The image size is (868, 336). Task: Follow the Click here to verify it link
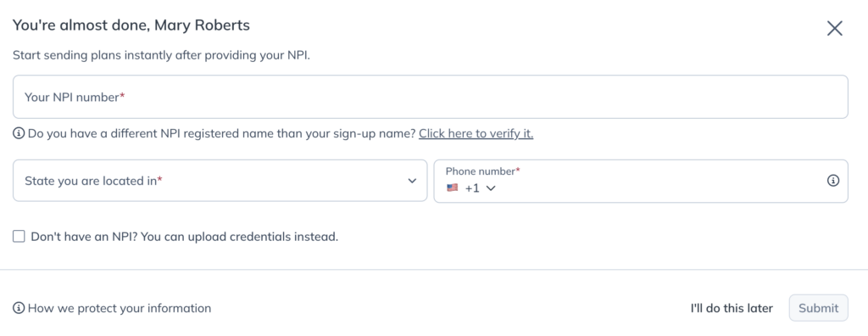tap(476, 133)
